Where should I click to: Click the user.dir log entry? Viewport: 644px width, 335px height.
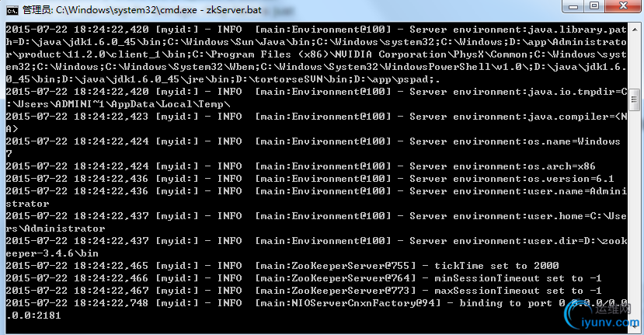coord(316,241)
